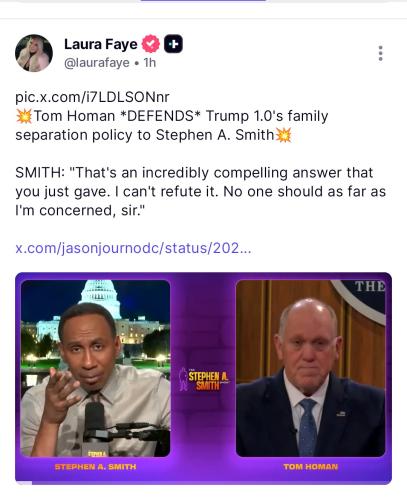Open Laura Faye's profile avatar
This screenshot has width=407, height=500.
point(34,53)
